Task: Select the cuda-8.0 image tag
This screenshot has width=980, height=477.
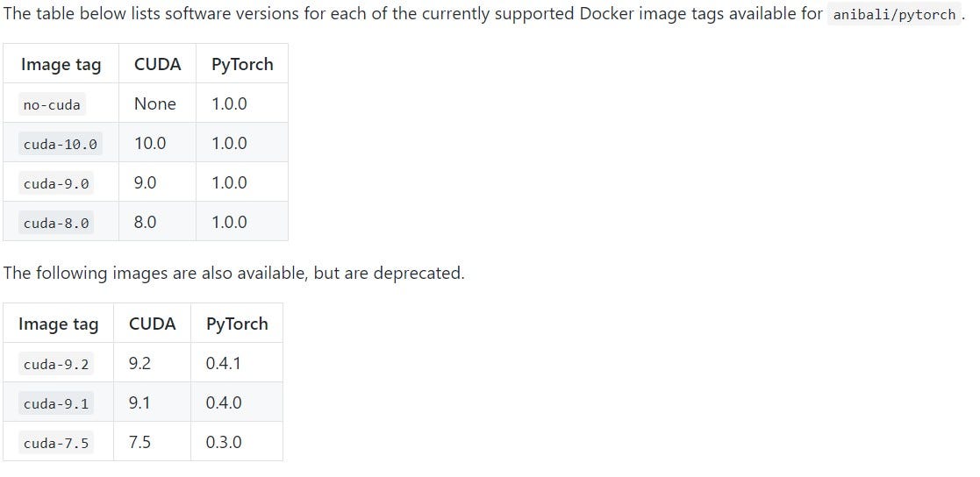Action: pos(55,224)
